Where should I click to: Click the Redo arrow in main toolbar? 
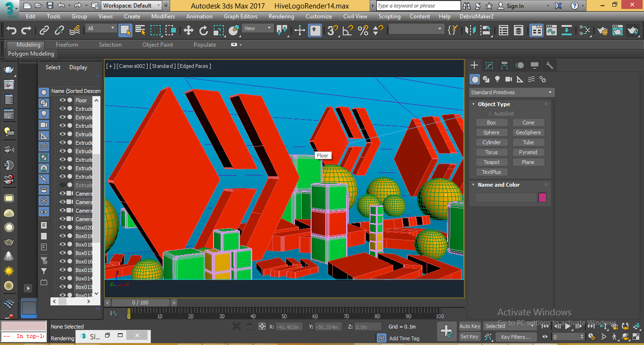26,31
